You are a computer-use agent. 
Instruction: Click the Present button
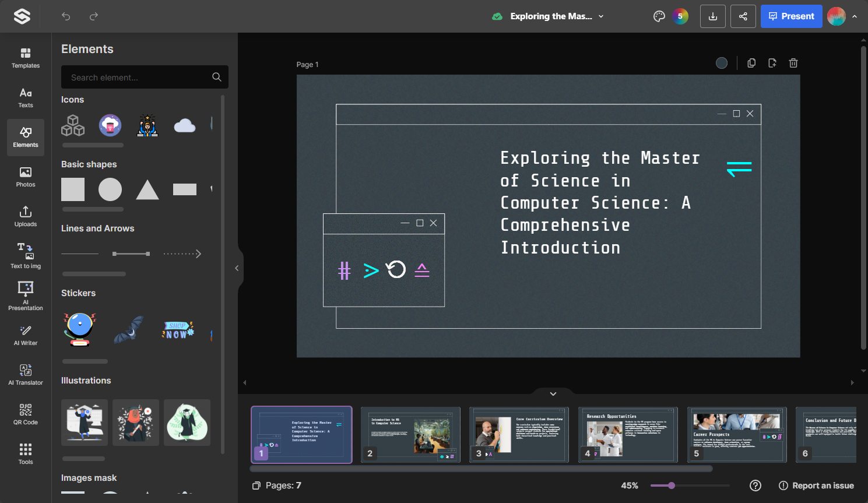pyautogui.click(x=791, y=16)
